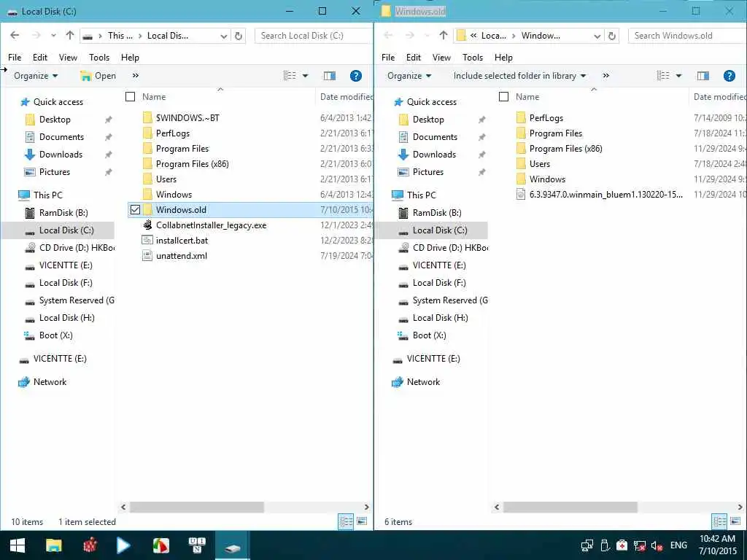Click red cubes taskbar icon
This screenshot has height=560, width=747.
tap(89, 545)
